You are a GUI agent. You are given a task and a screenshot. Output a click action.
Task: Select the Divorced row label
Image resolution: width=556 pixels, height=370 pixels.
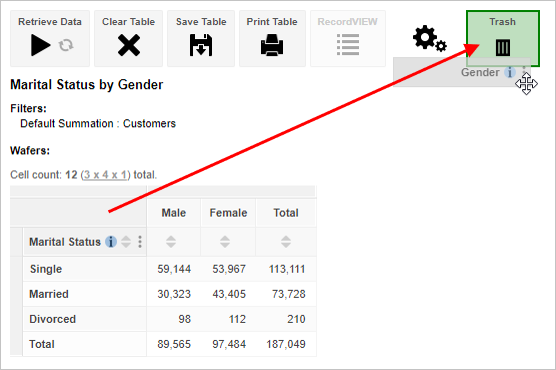[x=52, y=319]
